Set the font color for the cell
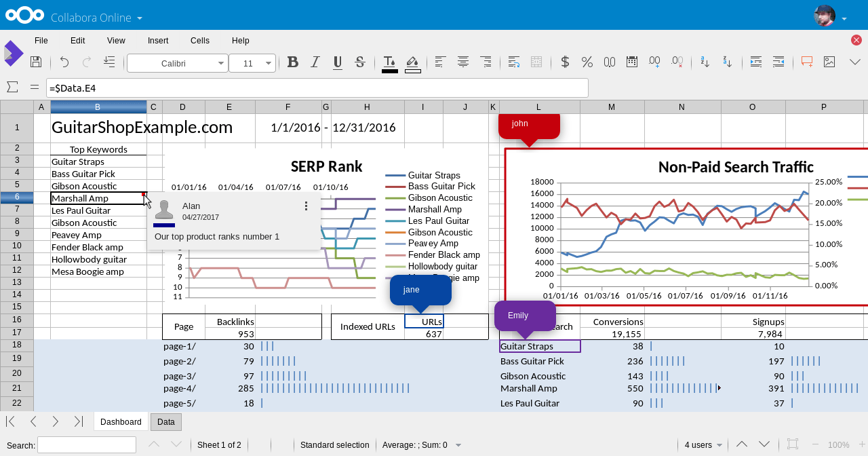The width and height of the screenshot is (868, 456). 389,62
